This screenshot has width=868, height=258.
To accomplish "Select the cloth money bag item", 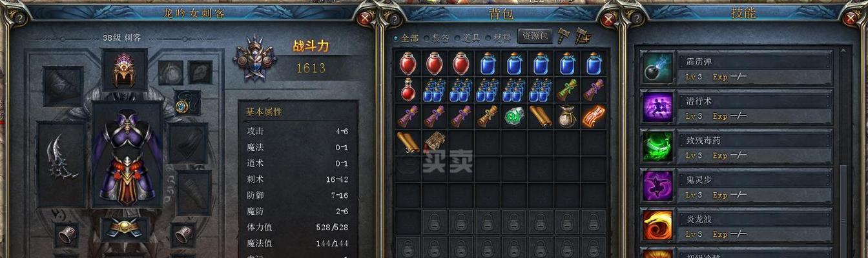I will (567, 117).
